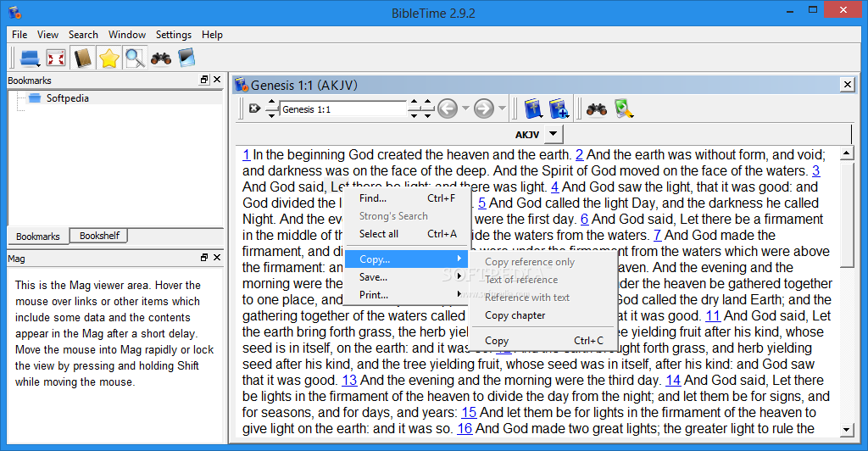Click the vertical scrollbar thumb
This screenshot has height=451, width=868.
coord(847,214)
